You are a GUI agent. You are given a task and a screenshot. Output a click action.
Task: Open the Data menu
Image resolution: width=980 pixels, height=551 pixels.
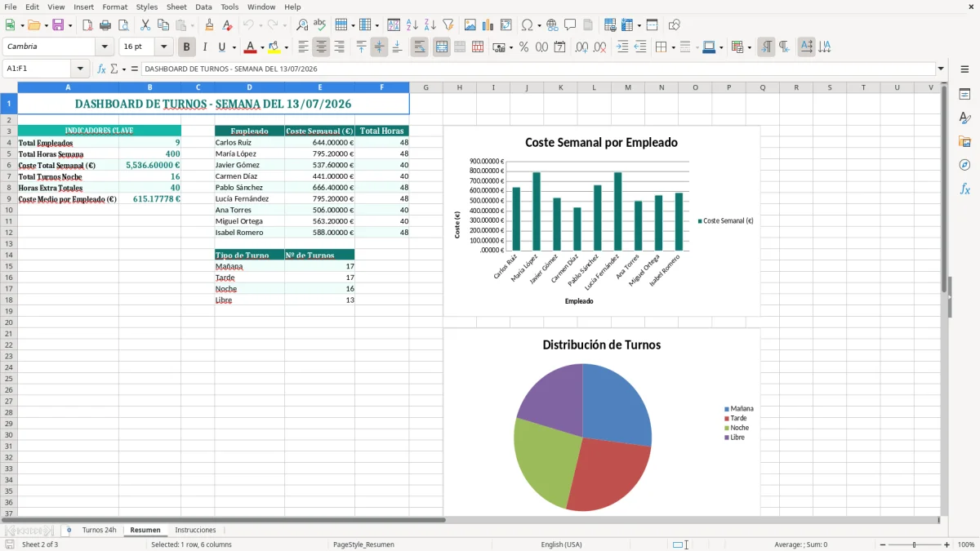pos(203,7)
